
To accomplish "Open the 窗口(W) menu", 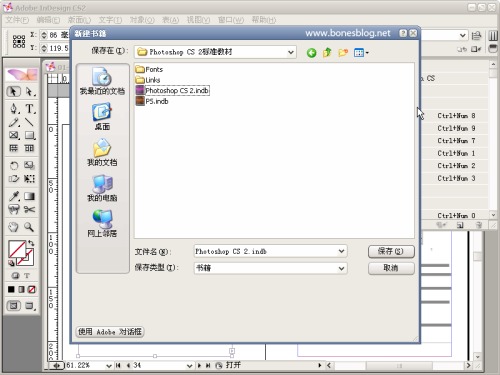I will click(x=231, y=20).
